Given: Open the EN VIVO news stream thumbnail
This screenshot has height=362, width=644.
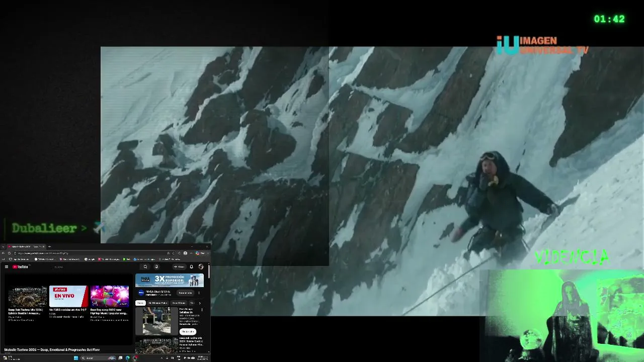Looking at the screenshot, I should pyautogui.click(x=69, y=296).
